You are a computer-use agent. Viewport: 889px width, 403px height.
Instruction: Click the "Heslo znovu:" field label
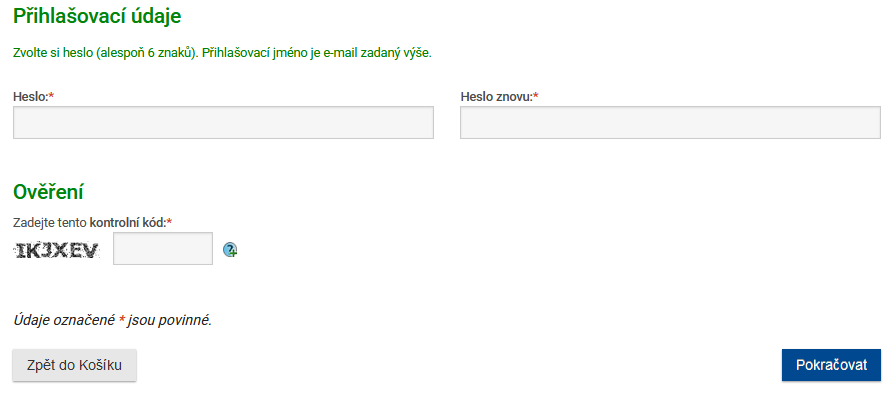coord(496,97)
